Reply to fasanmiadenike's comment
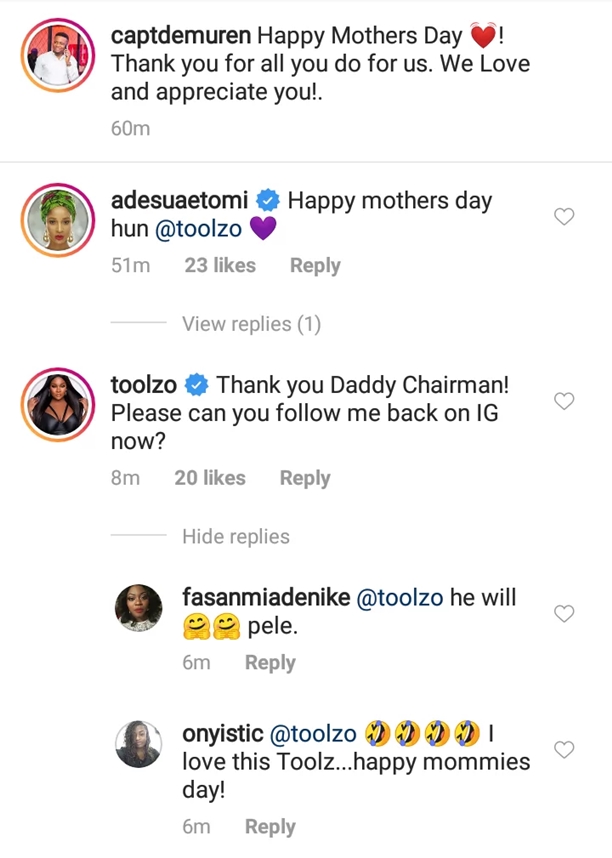The width and height of the screenshot is (612, 858). (x=270, y=663)
